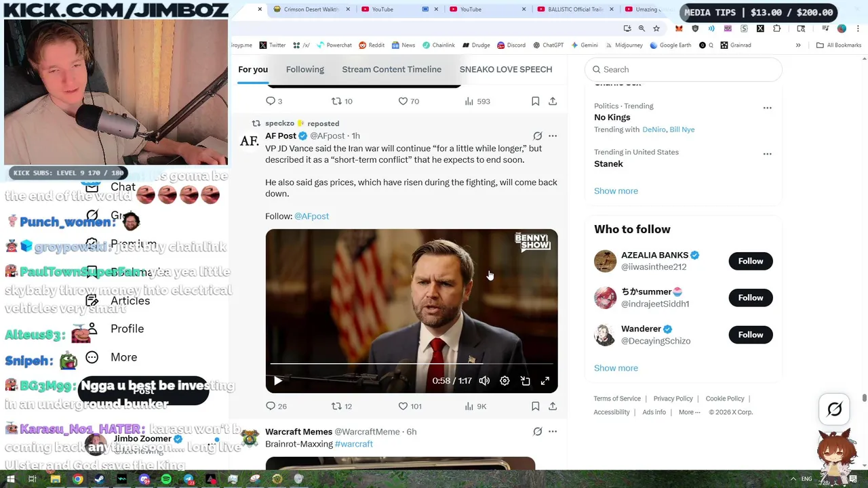Toggle picture-in-picture on video

525,381
